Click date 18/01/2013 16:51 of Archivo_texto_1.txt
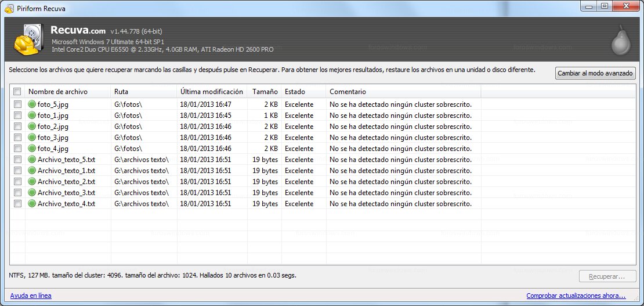Screen dimensions: 644x306 [x=205, y=171]
